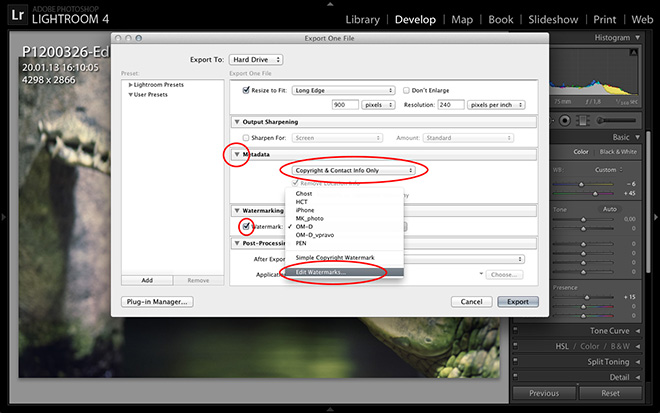This screenshot has width=660, height=413.
Task: Click the top panel hide arrow
Action: pos(330,4)
